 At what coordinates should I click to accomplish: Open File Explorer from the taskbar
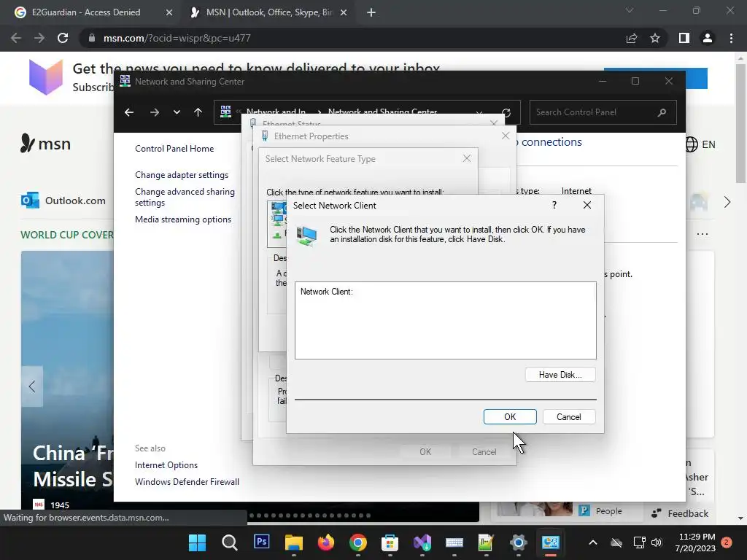293,542
